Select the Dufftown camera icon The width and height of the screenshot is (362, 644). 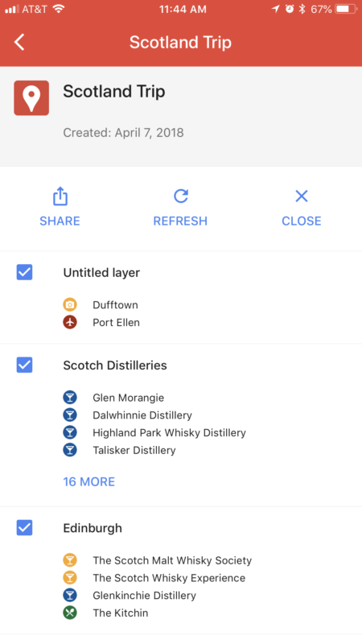pyautogui.click(x=70, y=305)
